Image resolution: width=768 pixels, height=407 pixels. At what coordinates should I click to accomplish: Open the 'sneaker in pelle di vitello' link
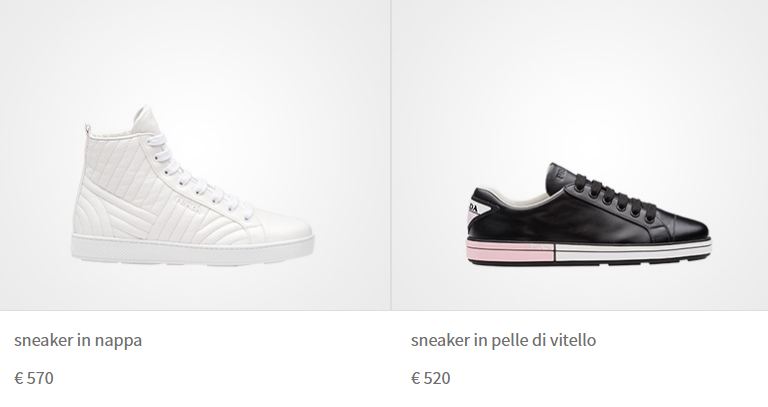[503, 340]
